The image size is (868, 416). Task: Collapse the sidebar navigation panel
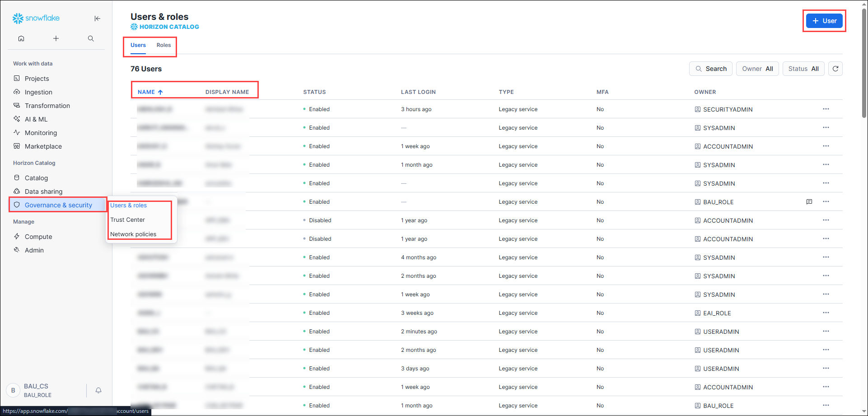tap(97, 19)
